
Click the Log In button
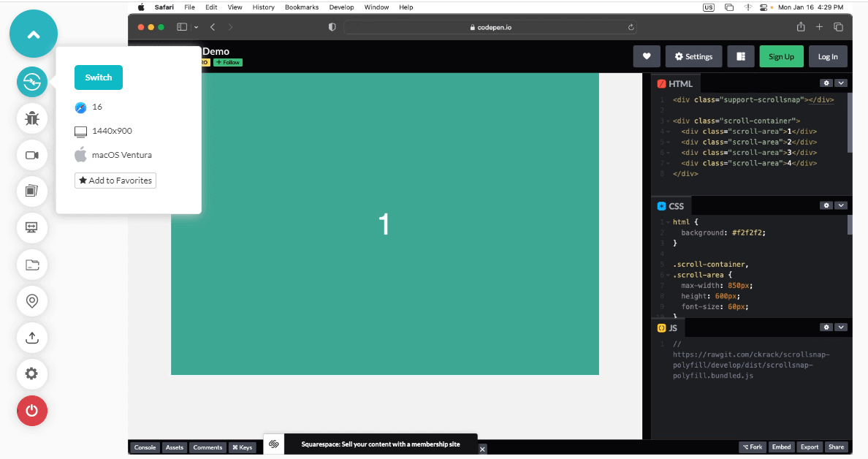coord(828,56)
